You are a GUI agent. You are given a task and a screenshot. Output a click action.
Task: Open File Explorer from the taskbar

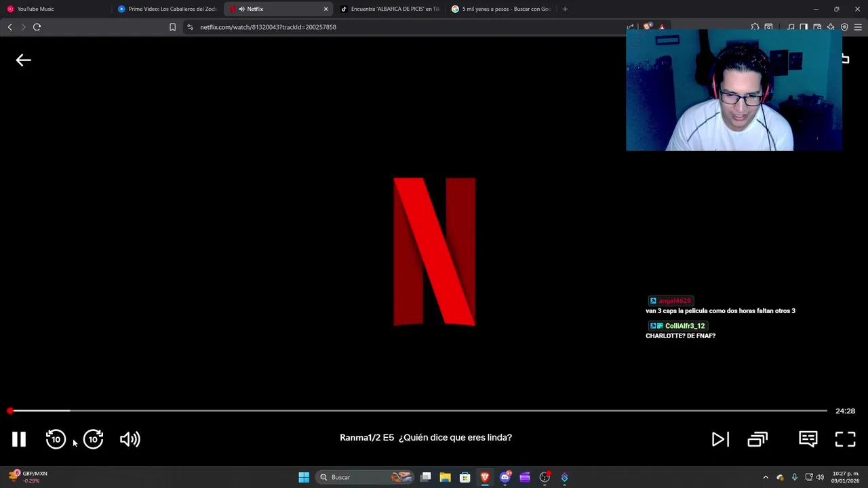(445, 477)
